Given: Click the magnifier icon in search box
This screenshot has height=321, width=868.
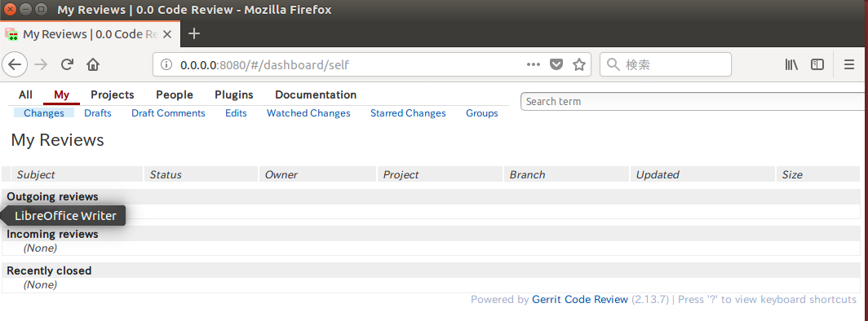Looking at the screenshot, I should pyautogui.click(x=613, y=64).
